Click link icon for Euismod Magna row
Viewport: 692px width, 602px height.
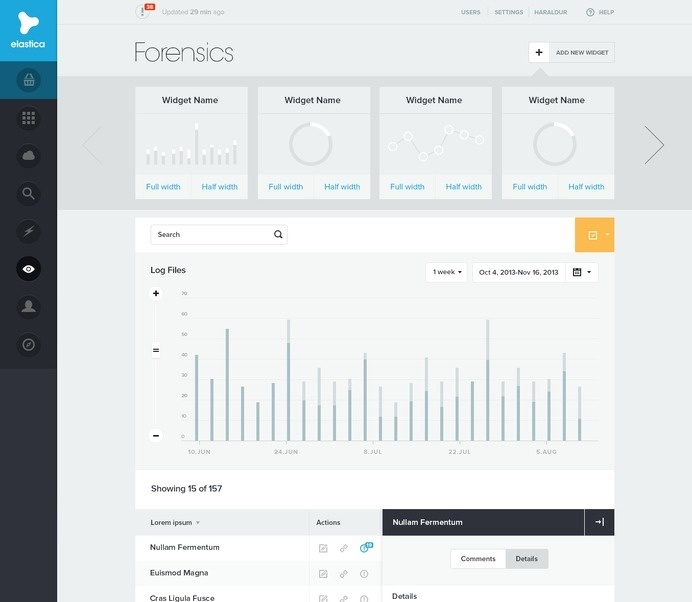pos(343,574)
